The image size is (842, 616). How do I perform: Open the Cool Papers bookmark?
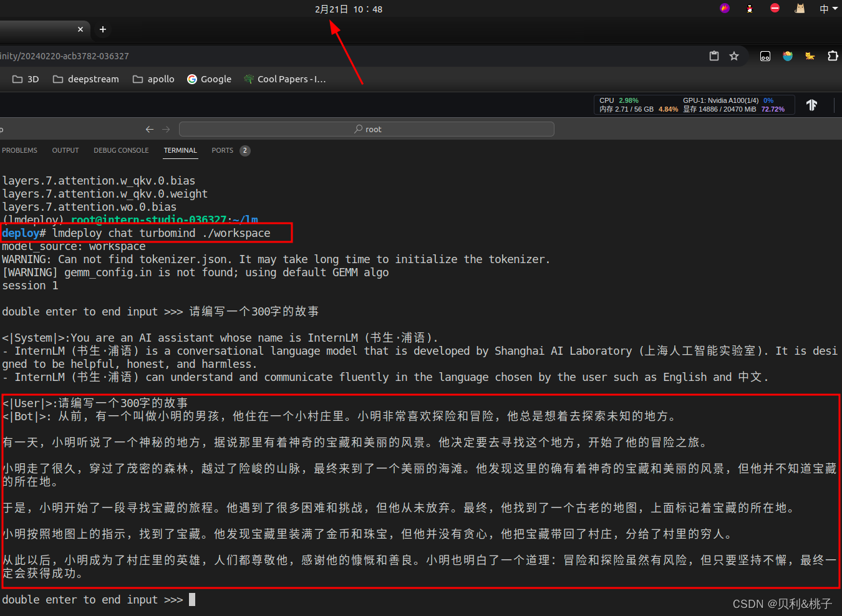[285, 79]
